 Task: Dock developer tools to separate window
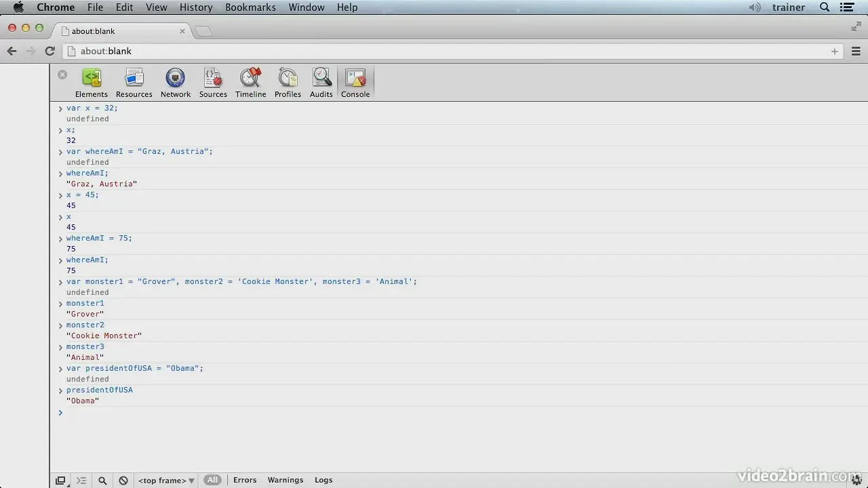point(60,480)
